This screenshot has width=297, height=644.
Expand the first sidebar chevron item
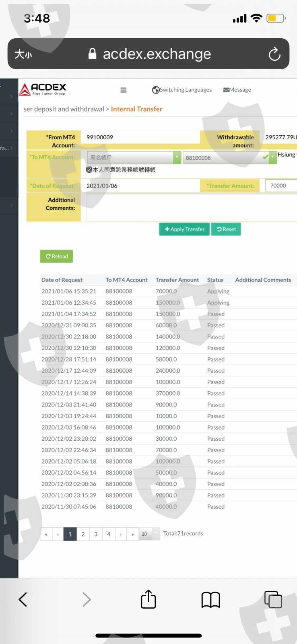point(11,97)
